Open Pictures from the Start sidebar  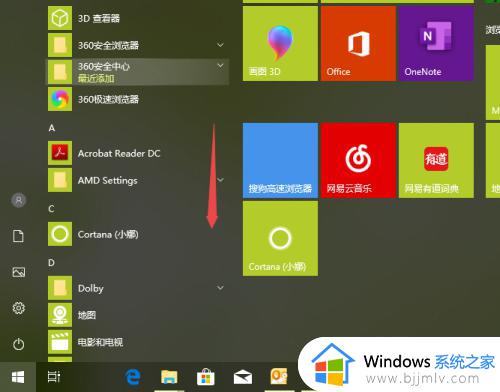[x=19, y=272]
